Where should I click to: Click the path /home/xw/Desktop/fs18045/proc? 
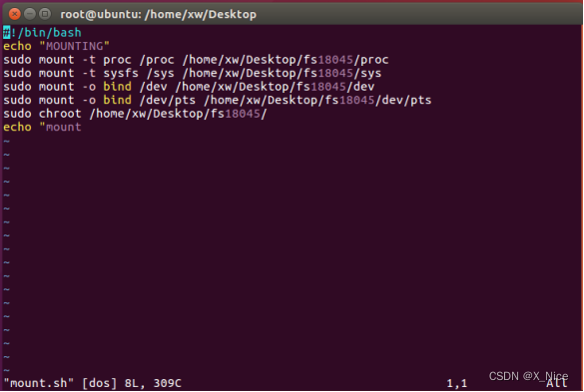point(286,60)
